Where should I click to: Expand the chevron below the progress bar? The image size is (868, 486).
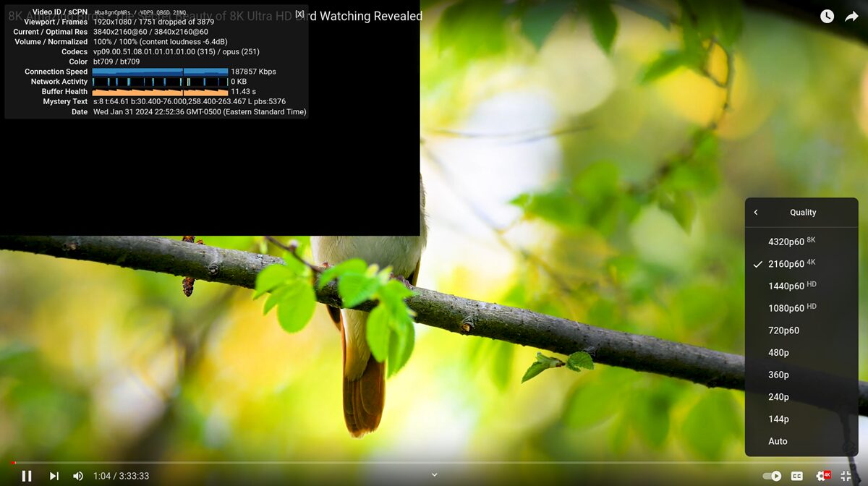point(434,474)
